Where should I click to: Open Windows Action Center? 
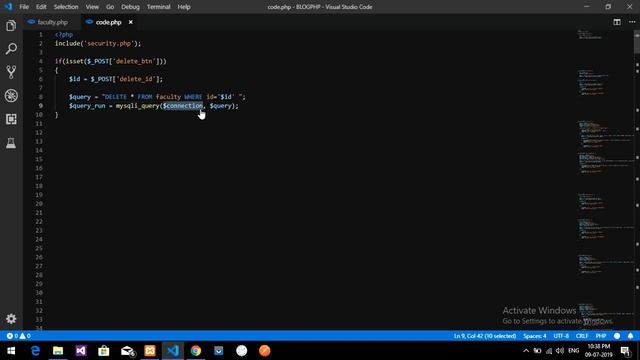pos(625,351)
